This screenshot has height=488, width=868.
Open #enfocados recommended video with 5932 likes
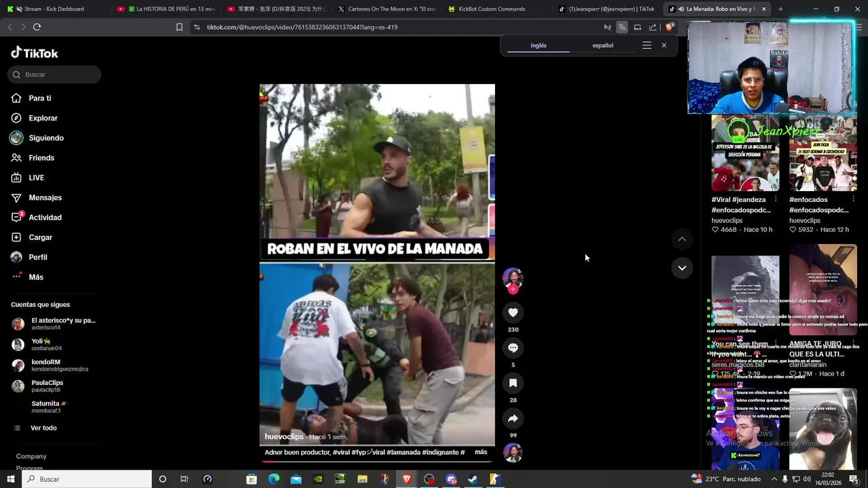(823, 154)
